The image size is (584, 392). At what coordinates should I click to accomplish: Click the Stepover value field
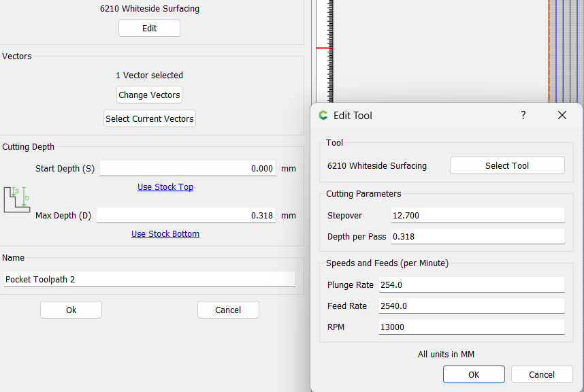(478, 216)
